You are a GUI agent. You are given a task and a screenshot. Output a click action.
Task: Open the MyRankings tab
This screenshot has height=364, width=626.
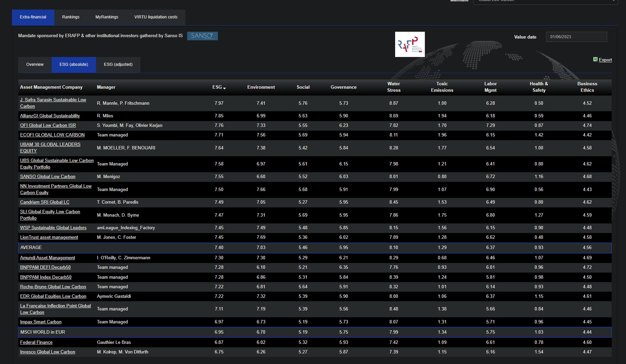107,17
